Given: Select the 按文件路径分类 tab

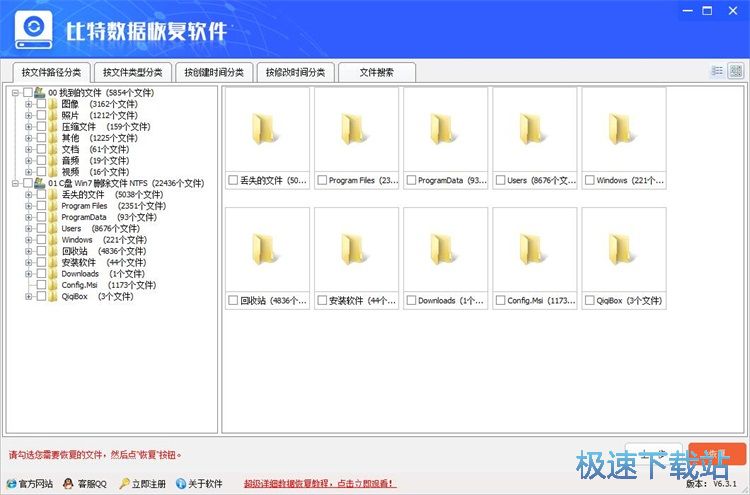Looking at the screenshot, I should [x=51, y=73].
